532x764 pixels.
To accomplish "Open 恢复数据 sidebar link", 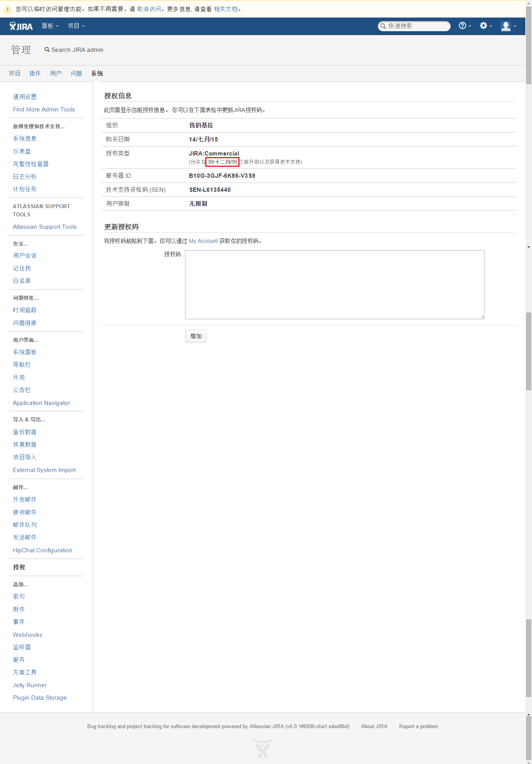I will point(25,444).
